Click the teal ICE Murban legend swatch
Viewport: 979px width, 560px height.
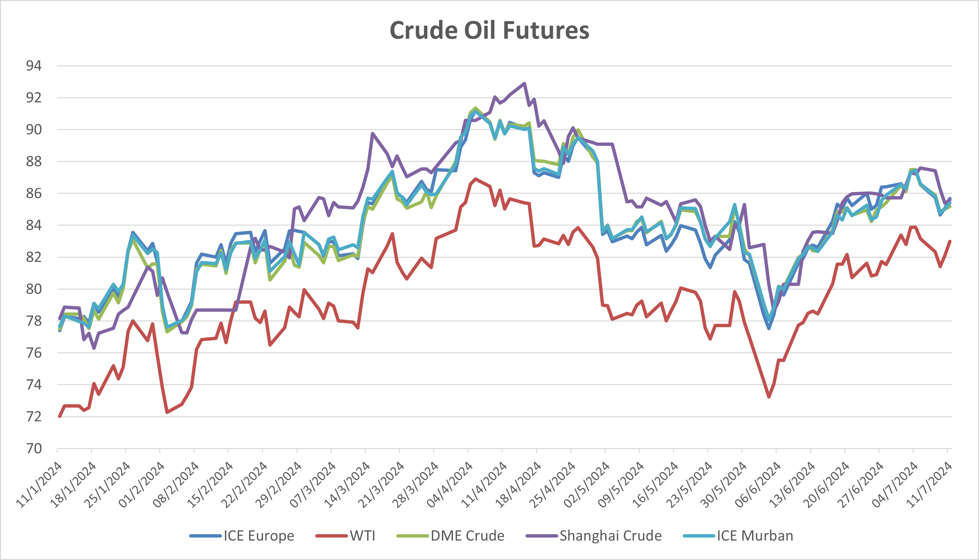pos(699,536)
